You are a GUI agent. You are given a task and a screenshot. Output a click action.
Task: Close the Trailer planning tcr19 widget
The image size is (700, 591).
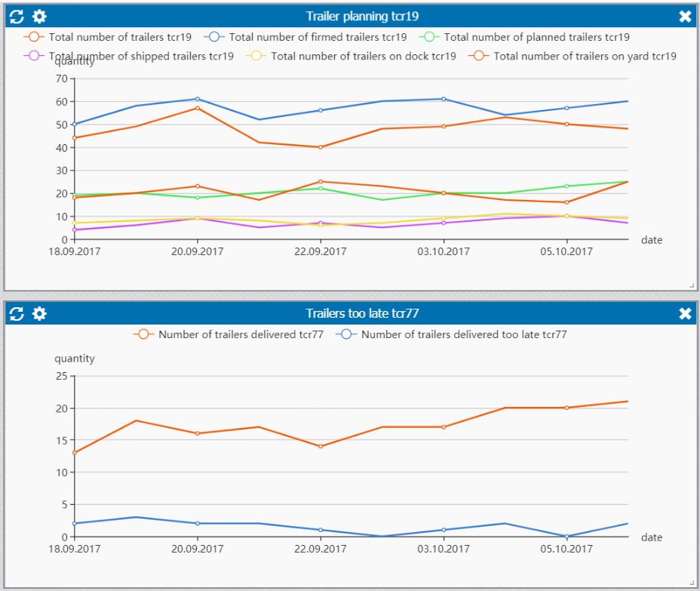[x=685, y=15]
